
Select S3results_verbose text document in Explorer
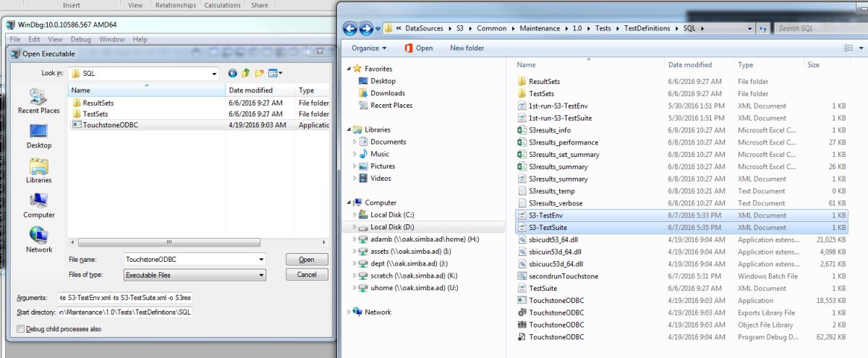[x=556, y=203]
